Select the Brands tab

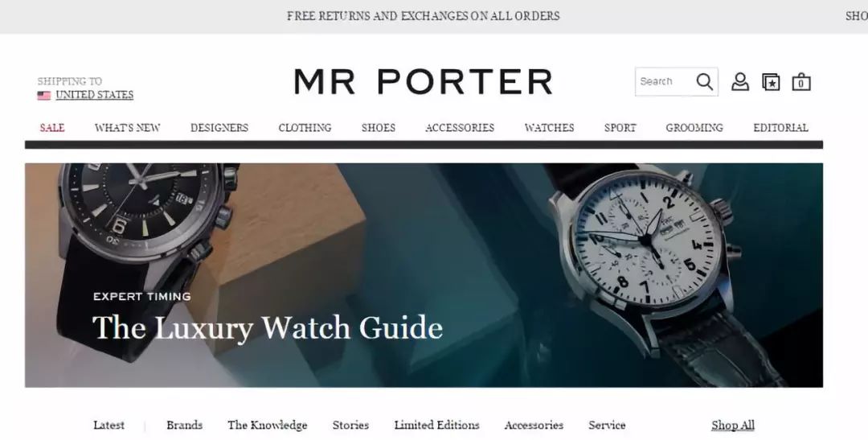[184, 425]
